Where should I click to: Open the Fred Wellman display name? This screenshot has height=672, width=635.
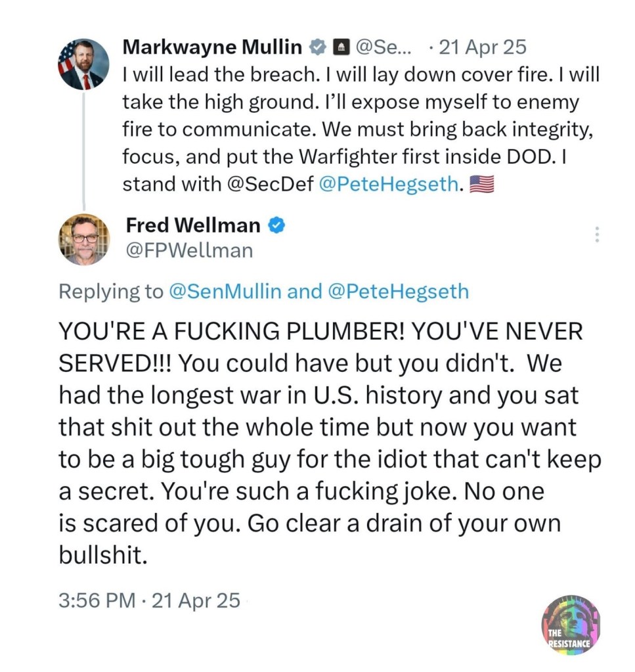pos(192,226)
